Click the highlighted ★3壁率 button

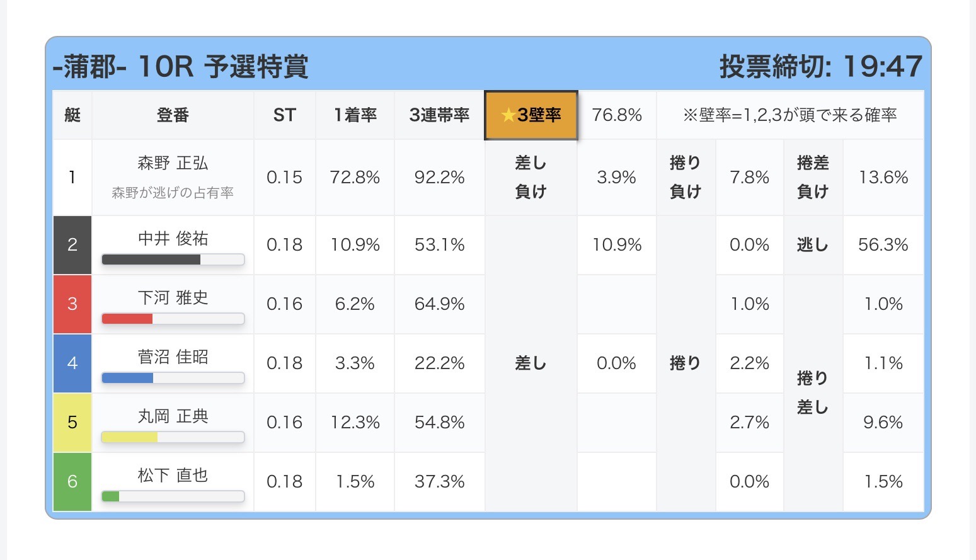[531, 115]
